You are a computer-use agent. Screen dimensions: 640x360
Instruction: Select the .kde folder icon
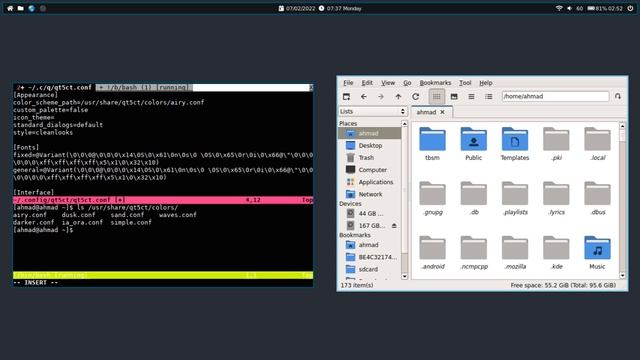point(556,248)
